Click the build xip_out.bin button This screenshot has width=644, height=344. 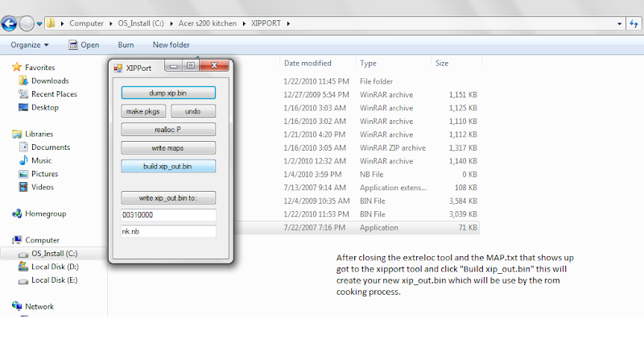point(168,167)
